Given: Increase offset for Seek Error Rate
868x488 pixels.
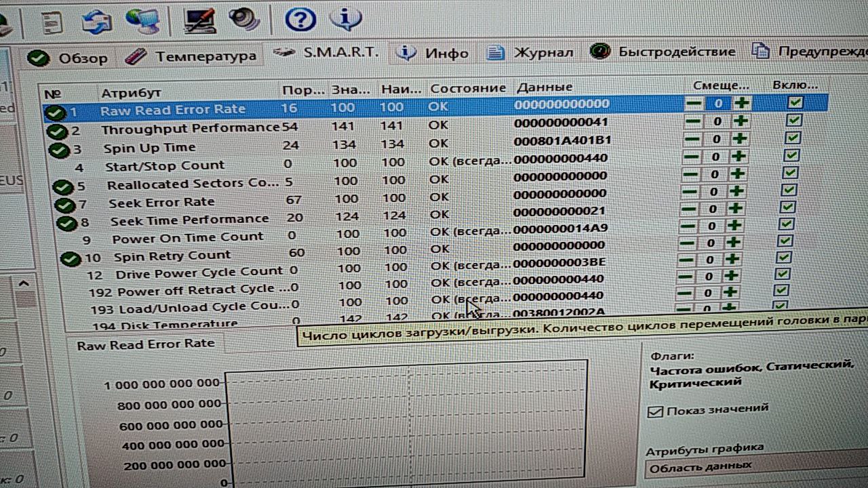Looking at the screenshot, I should [736, 192].
